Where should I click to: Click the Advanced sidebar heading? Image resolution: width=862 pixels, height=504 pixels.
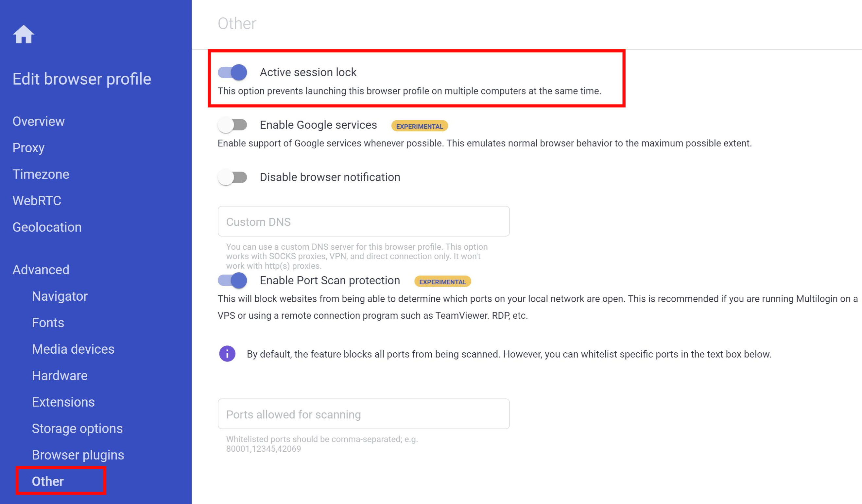point(41,270)
